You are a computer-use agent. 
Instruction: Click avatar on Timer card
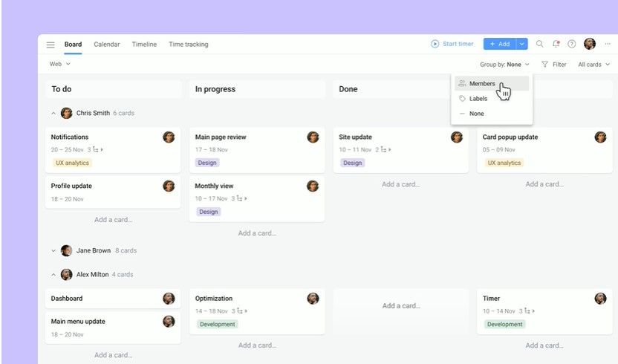(600, 299)
